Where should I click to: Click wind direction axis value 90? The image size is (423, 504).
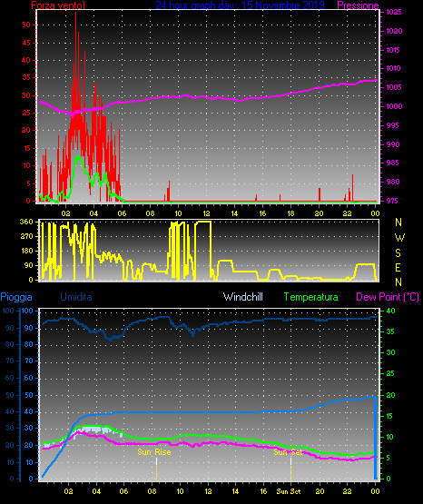tap(28, 265)
